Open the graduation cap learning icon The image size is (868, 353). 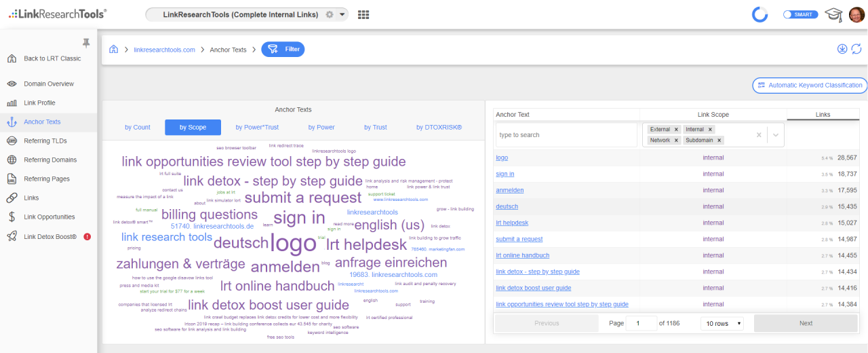[x=833, y=14]
